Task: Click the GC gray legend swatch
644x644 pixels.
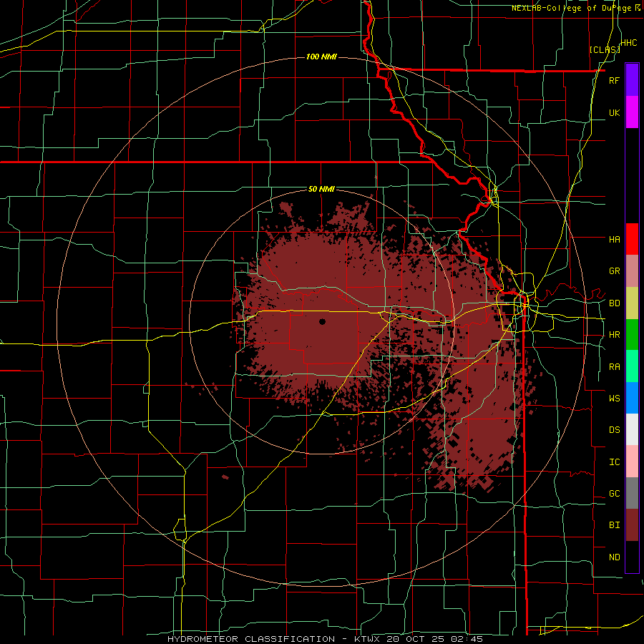Action: click(632, 493)
